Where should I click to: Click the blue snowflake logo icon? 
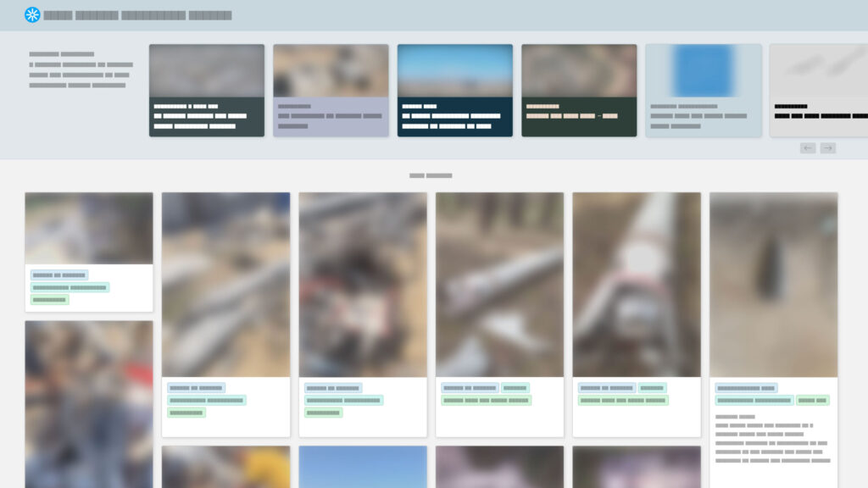[32, 15]
